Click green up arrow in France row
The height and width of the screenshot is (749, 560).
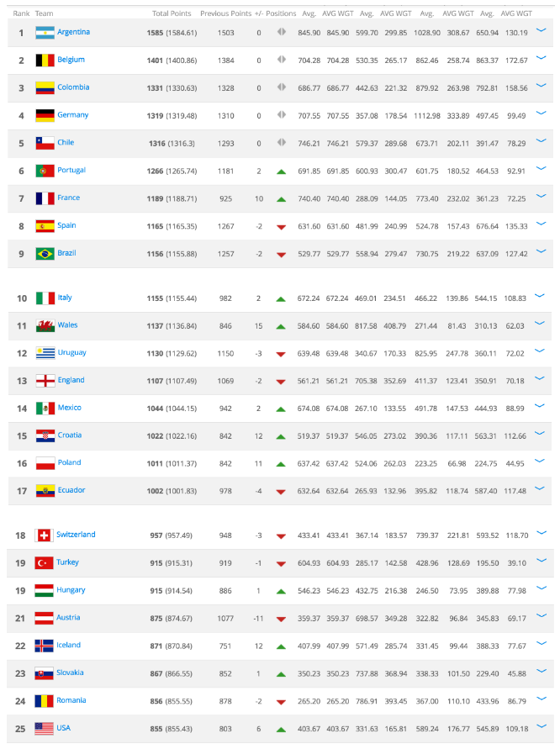(282, 199)
